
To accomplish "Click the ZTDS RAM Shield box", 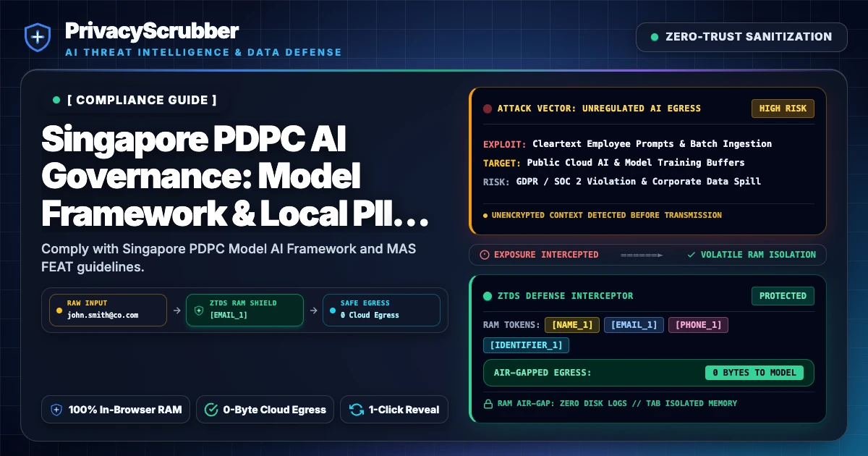I will point(244,309).
